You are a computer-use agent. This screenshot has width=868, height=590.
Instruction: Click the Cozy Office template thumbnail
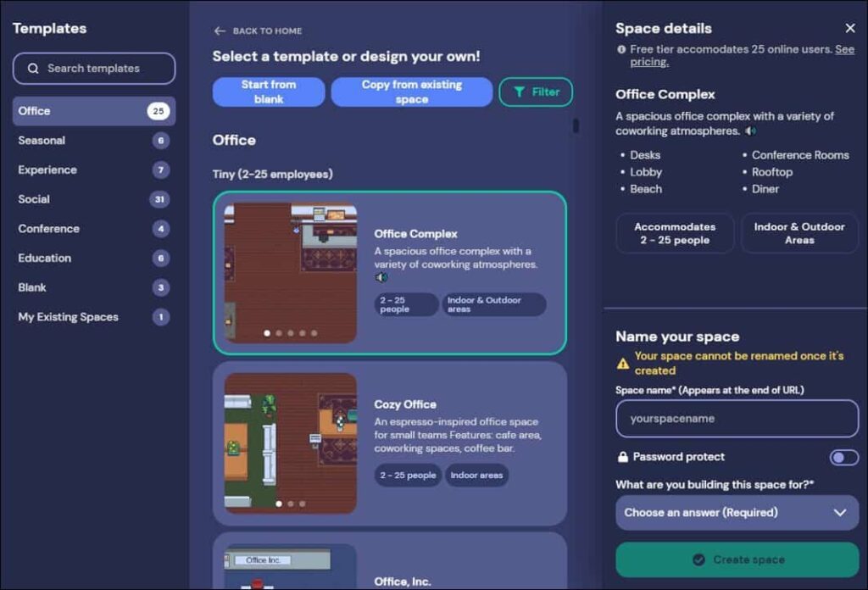tap(291, 443)
